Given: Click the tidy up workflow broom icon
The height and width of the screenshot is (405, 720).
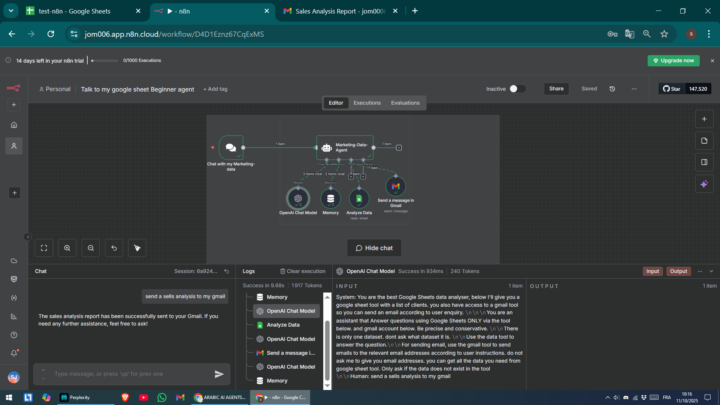Looking at the screenshot, I should tap(137, 248).
